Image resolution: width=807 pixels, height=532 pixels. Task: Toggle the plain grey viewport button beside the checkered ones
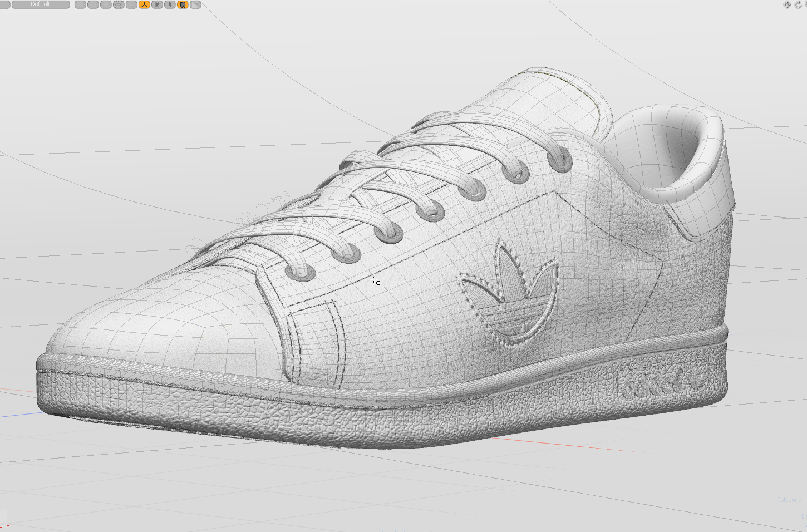tap(106, 4)
